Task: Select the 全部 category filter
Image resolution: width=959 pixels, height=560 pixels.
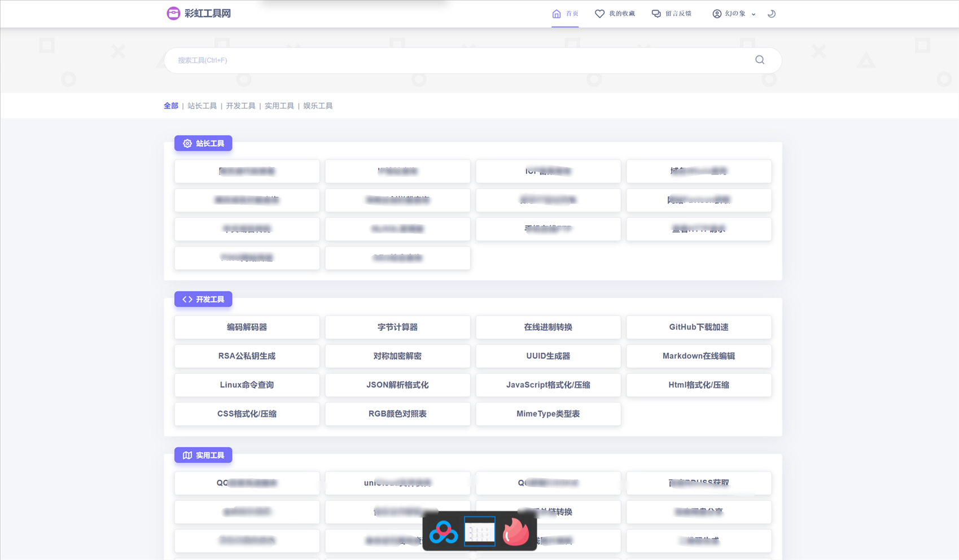Action: point(170,106)
